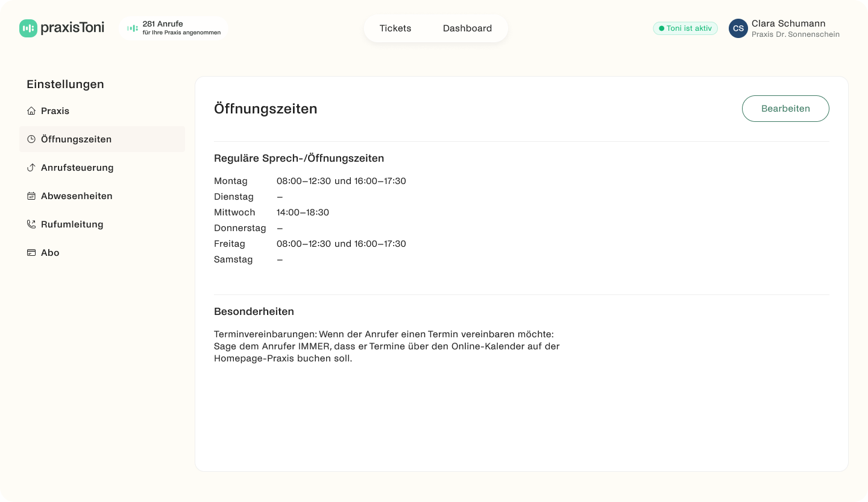This screenshot has width=868, height=502.
Task: Click the sound wave icon by 281 Anrufe
Action: [133, 28]
